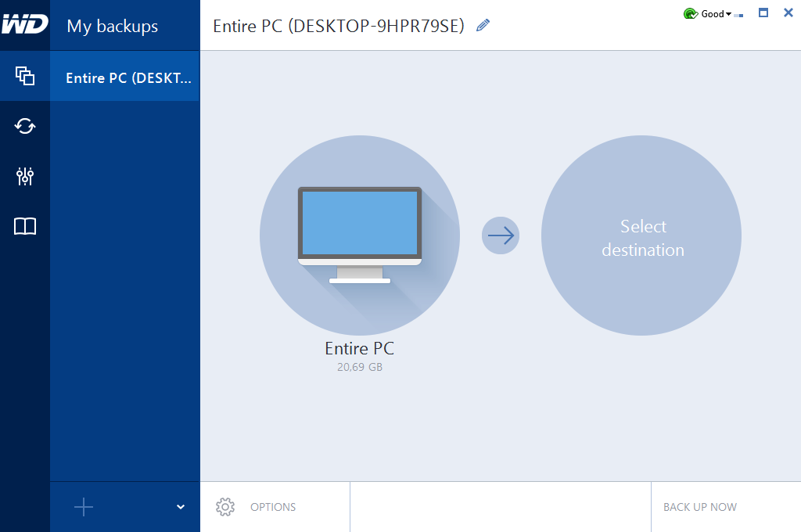This screenshot has height=532, width=801.
Task: Click the pencil icon to rename the backup
Action: [x=483, y=24]
